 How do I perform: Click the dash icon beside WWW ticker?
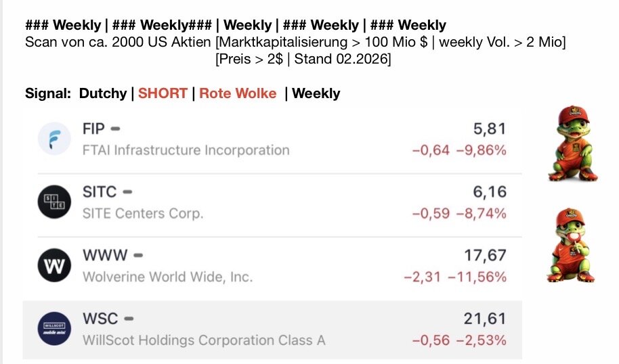click(x=138, y=255)
